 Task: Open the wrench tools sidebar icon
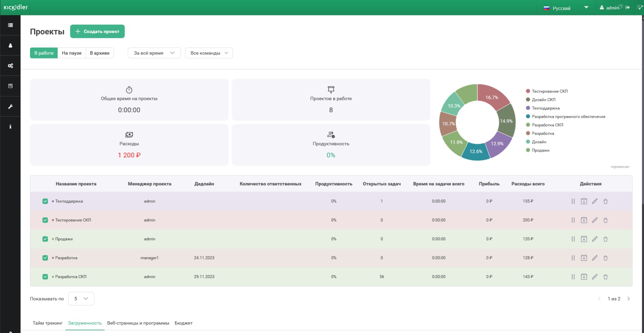point(10,107)
